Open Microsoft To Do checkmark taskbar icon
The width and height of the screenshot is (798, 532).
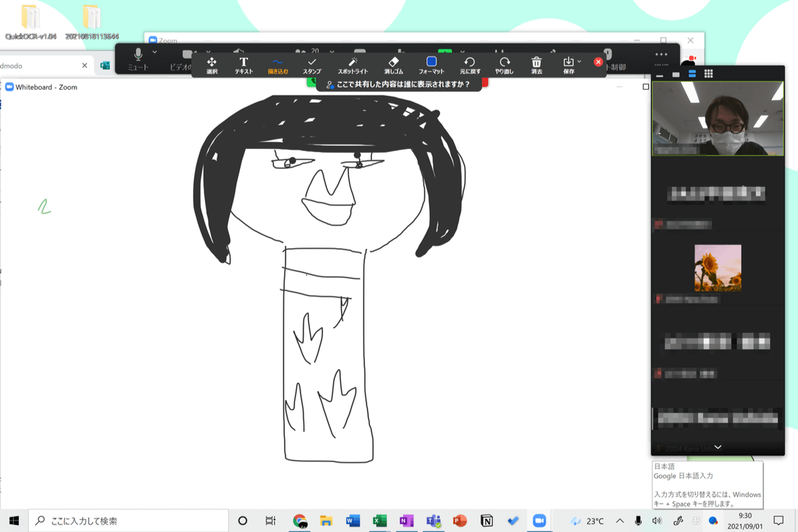pyautogui.click(x=513, y=521)
